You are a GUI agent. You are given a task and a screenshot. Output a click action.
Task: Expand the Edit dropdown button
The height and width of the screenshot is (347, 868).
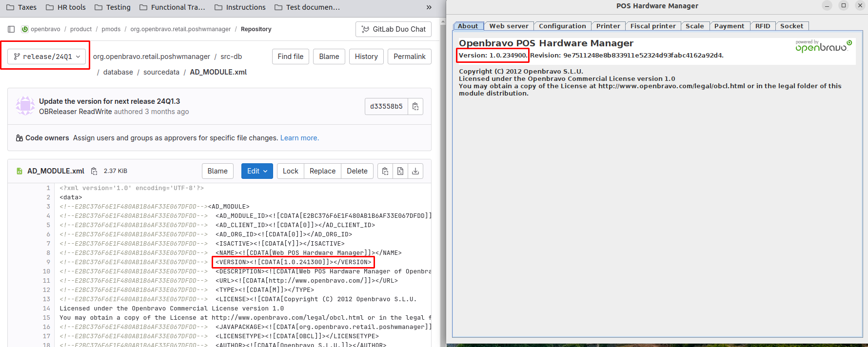257,171
